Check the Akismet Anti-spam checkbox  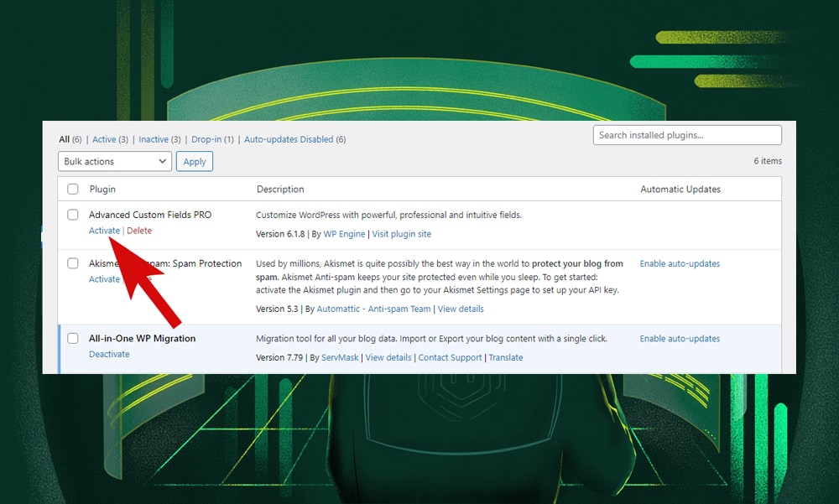click(x=72, y=263)
